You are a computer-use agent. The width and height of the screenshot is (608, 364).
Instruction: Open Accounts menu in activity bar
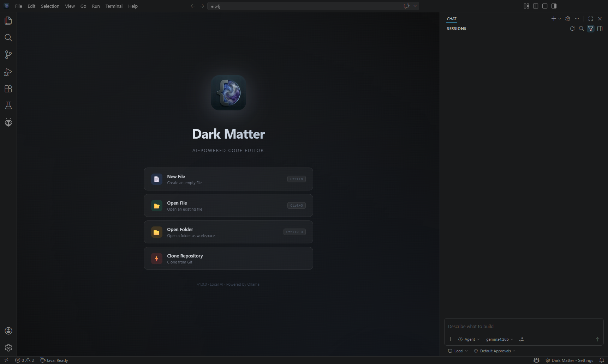click(x=8, y=331)
